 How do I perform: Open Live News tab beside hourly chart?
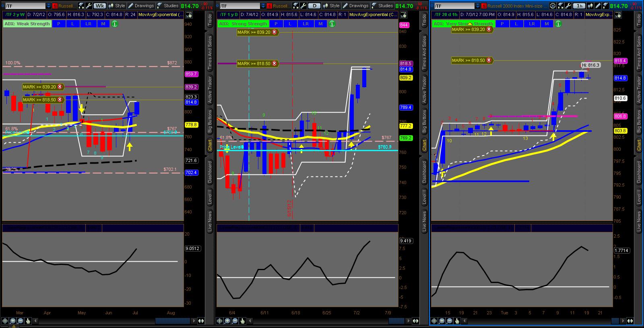[x=639, y=221]
